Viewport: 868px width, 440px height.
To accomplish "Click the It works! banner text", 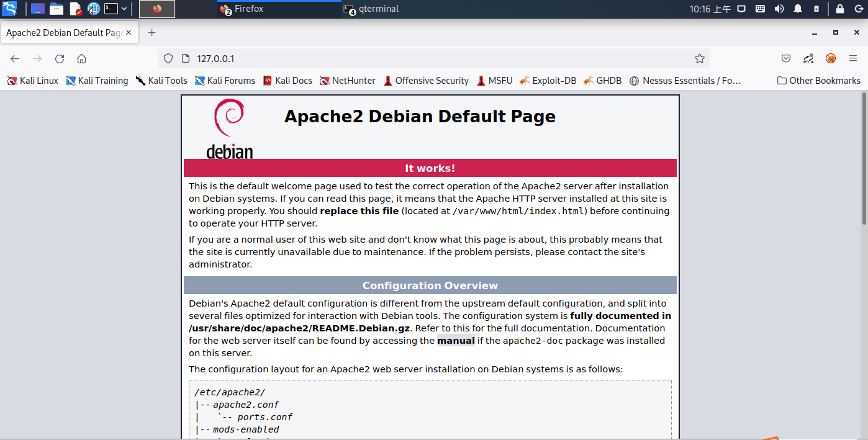I will [430, 168].
